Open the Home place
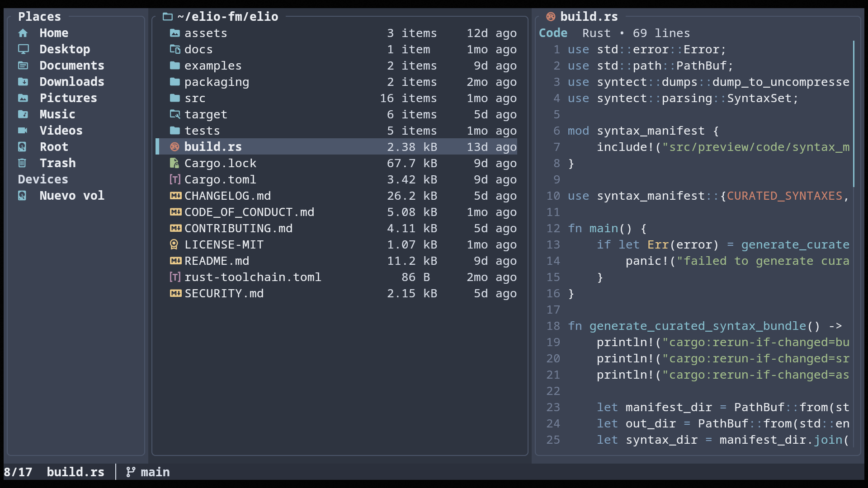Viewport: 868px width, 488px height. 54,33
